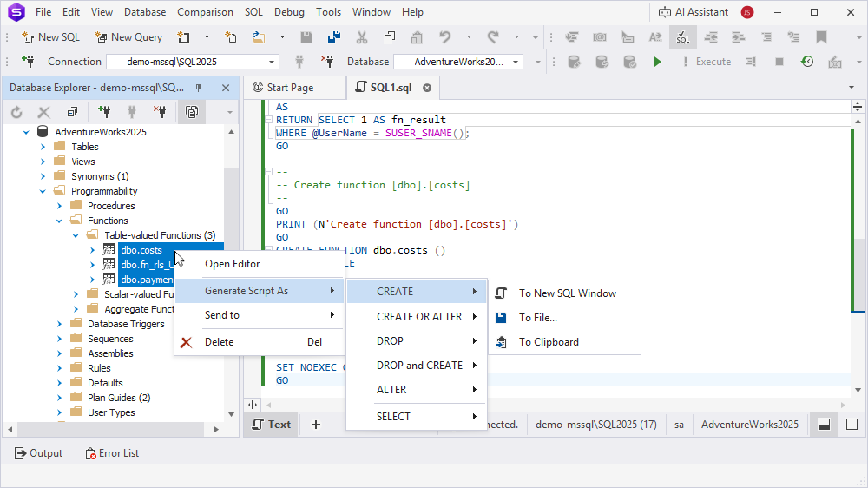Click the Decrease Indent icon
Screen dimensions: 868x488
(x=711, y=37)
